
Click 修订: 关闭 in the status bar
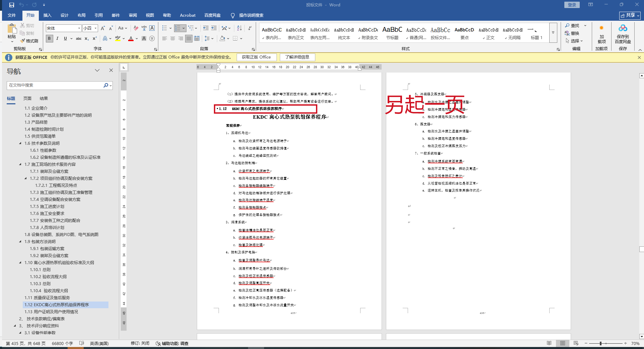pos(140,343)
